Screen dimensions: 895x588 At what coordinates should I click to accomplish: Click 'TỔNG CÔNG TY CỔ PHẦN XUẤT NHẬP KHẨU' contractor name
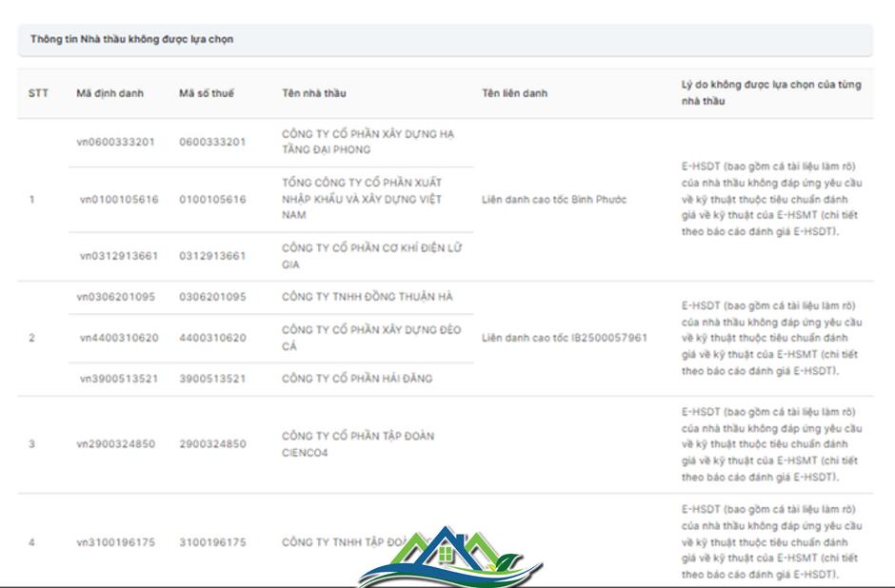point(362,199)
